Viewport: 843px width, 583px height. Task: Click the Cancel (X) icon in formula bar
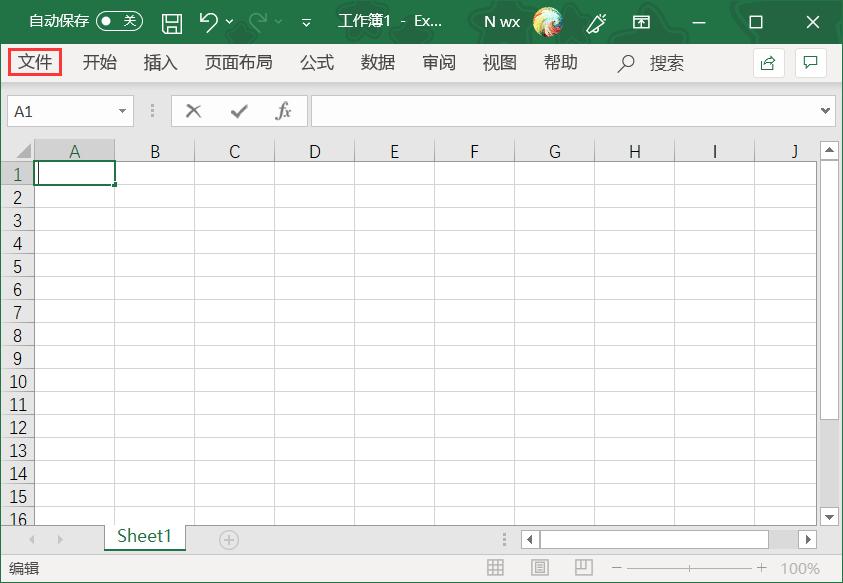[x=194, y=110]
